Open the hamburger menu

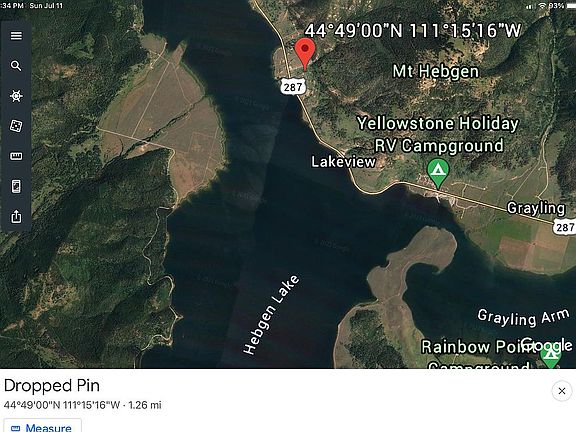tap(16, 36)
